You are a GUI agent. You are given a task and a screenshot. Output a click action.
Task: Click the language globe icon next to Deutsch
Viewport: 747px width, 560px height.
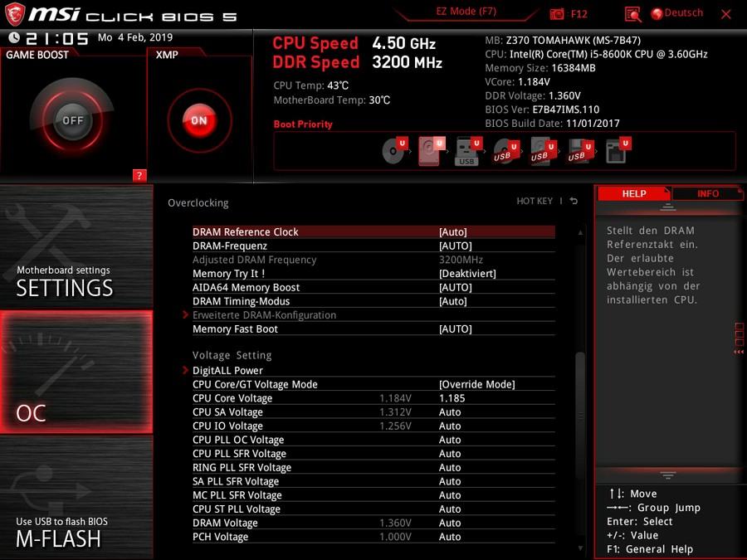click(657, 14)
